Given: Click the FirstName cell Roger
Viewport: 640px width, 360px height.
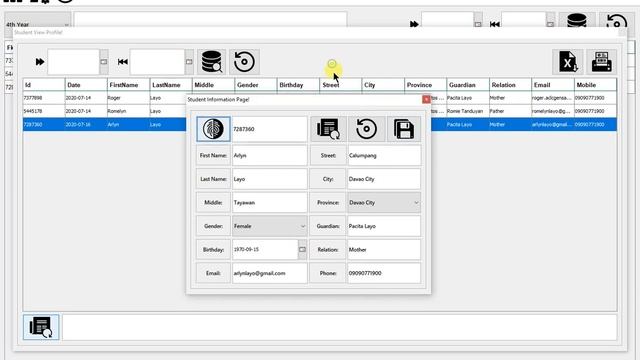Looking at the screenshot, I should click(x=129, y=98).
